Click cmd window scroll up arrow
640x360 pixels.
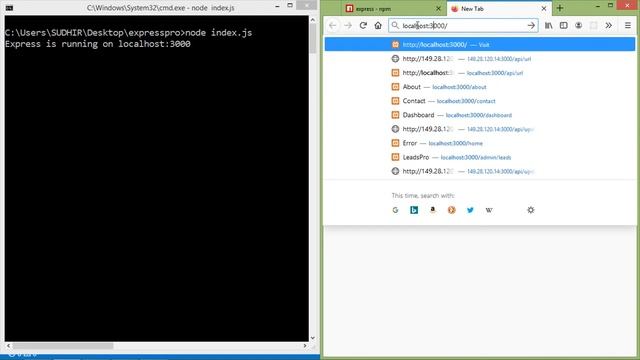(x=313, y=20)
